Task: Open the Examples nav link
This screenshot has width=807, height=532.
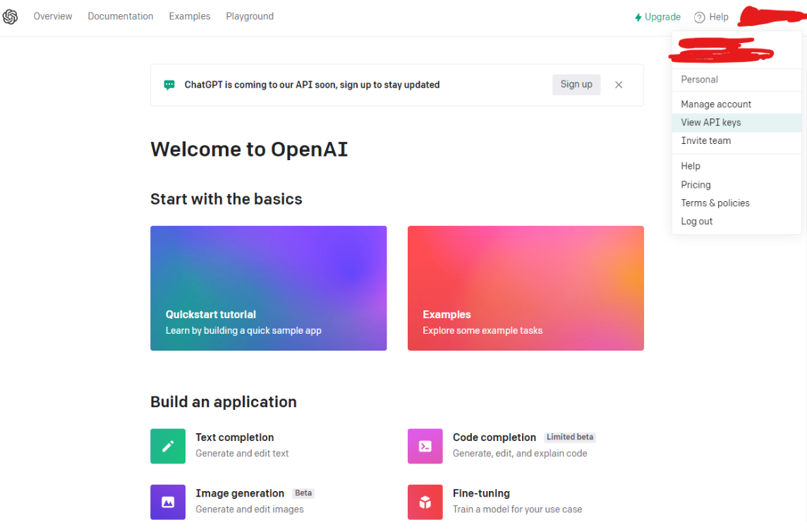Action: pos(189,16)
